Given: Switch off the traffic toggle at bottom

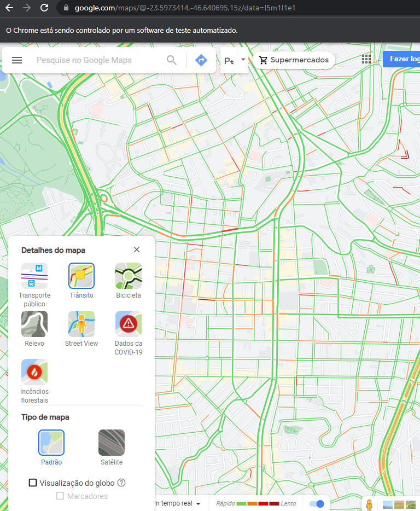Looking at the screenshot, I should pos(317,503).
